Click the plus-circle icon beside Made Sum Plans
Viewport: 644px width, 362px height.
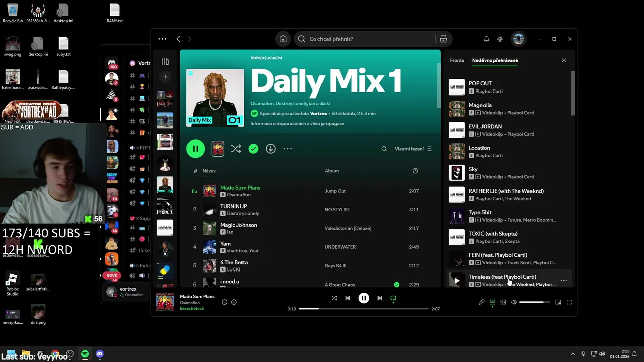pyautogui.click(x=234, y=302)
